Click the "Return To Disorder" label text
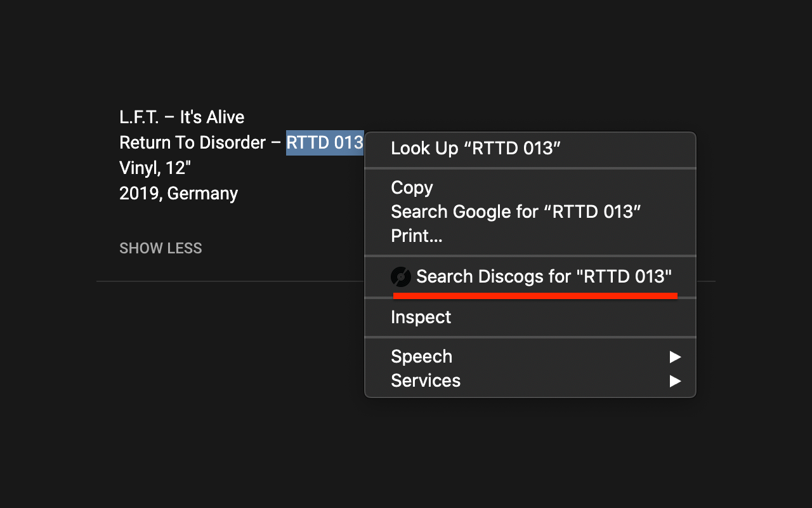812x508 pixels. [192, 143]
